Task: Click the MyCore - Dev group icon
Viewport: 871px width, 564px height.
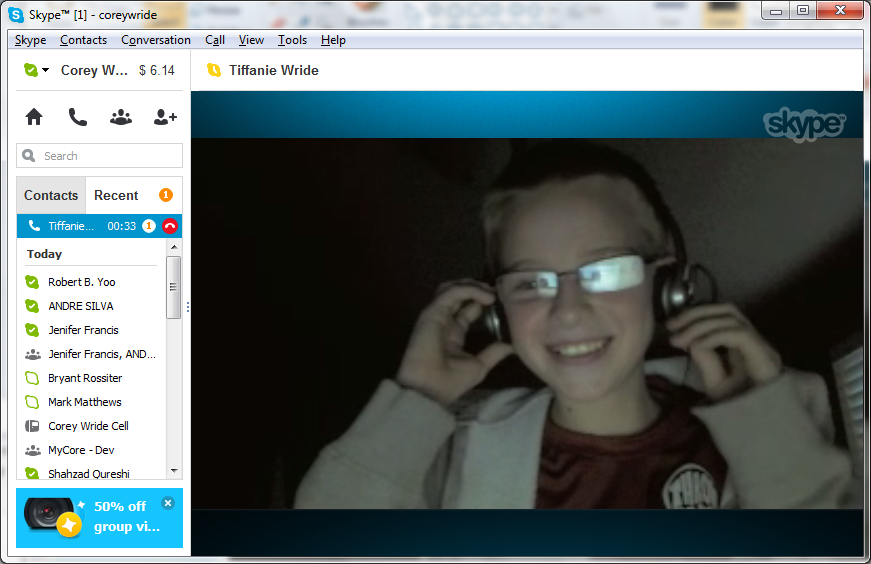Action: click(33, 450)
